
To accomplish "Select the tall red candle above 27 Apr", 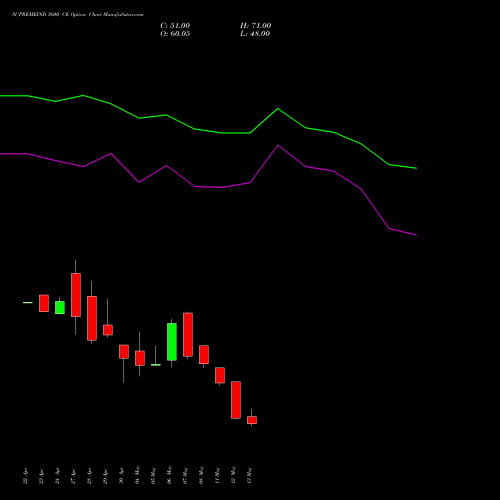I will 76,295.
